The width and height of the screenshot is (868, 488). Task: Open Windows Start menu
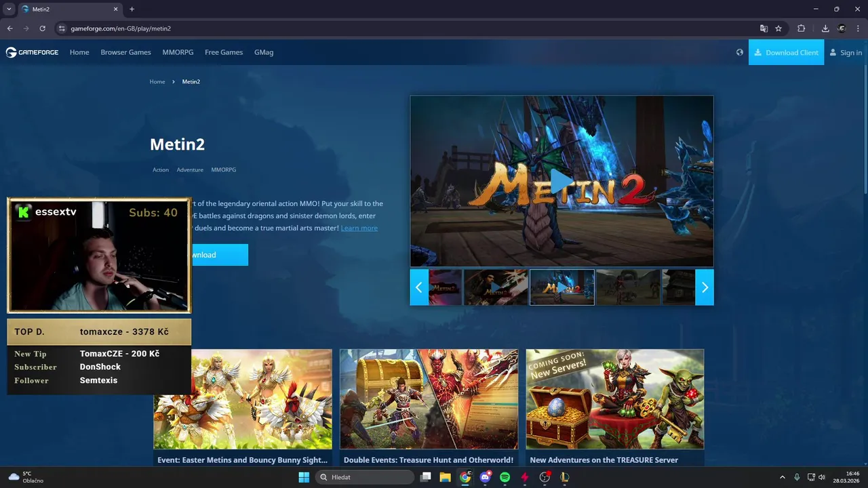click(304, 477)
